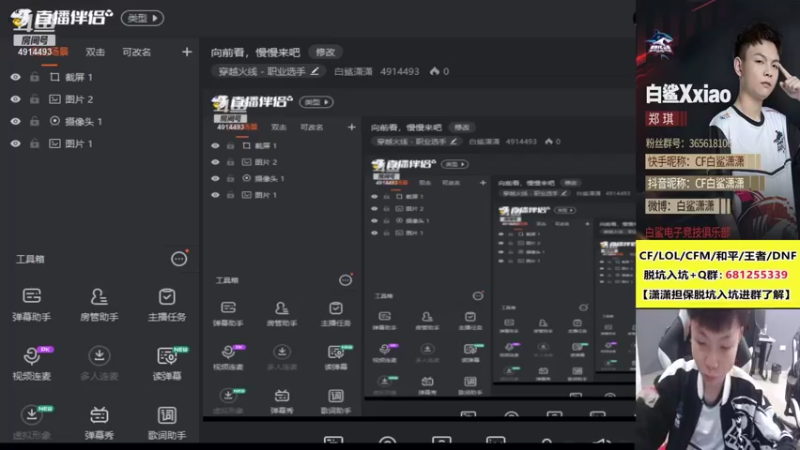The image size is (800, 450).
Task: Click the 摄像头 1 camera source icon
Action: (x=55, y=121)
